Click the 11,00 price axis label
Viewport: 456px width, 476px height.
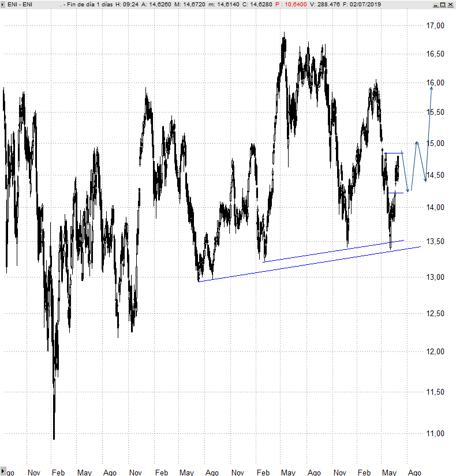435,434
